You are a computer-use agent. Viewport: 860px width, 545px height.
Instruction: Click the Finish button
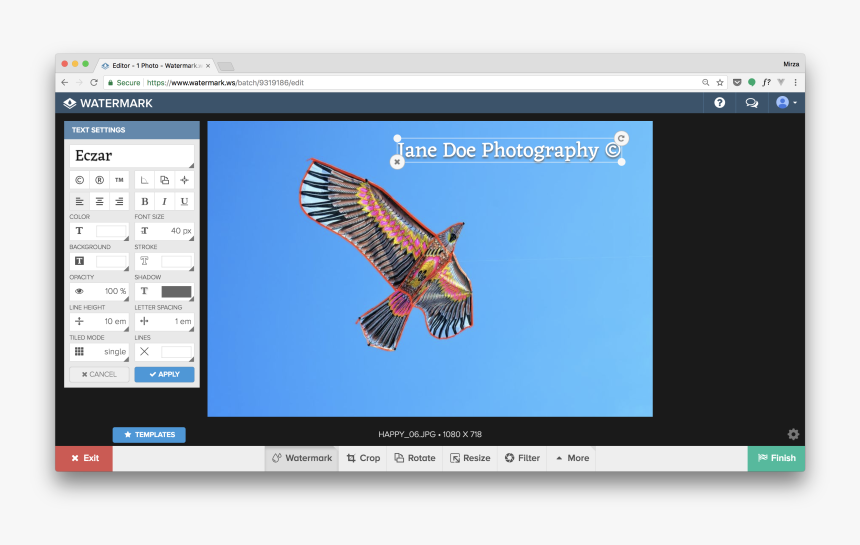776,458
